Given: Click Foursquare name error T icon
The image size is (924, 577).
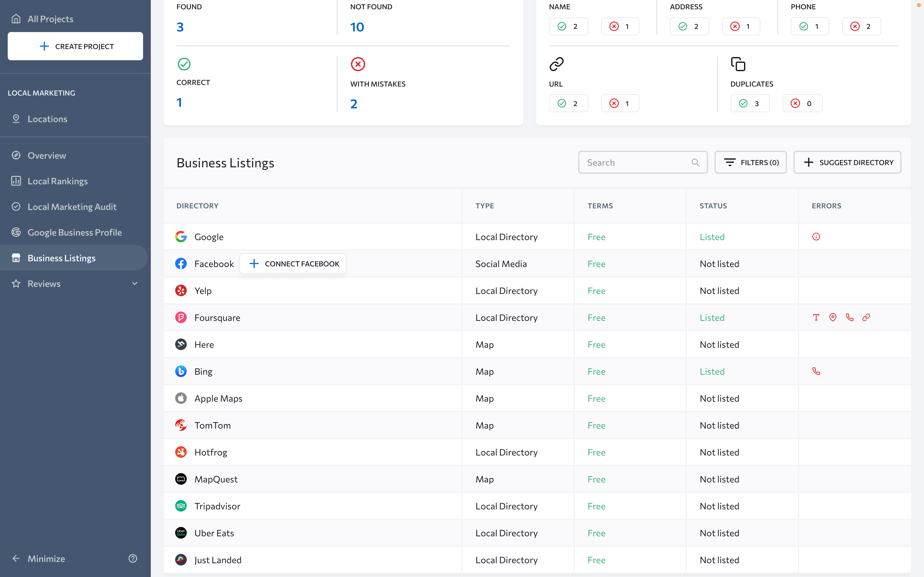Looking at the screenshot, I should click(816, 317).
